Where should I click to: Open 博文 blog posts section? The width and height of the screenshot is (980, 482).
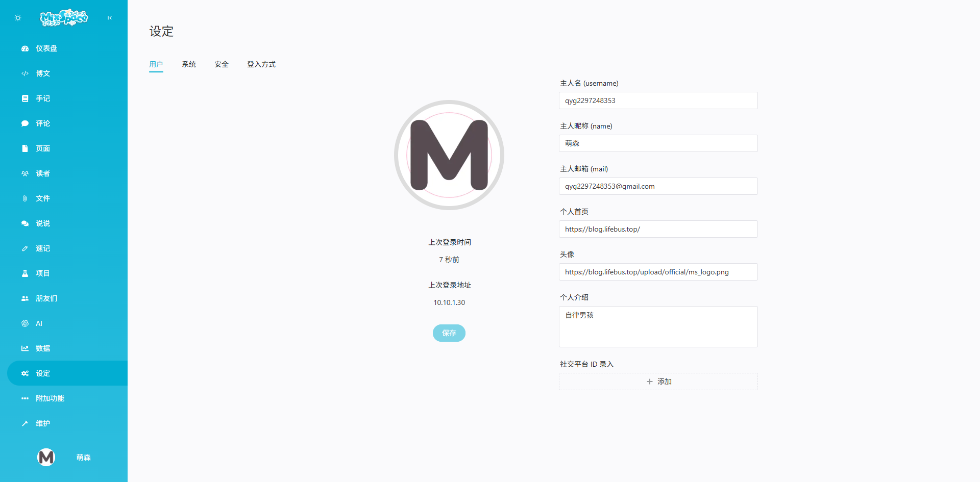43,73
